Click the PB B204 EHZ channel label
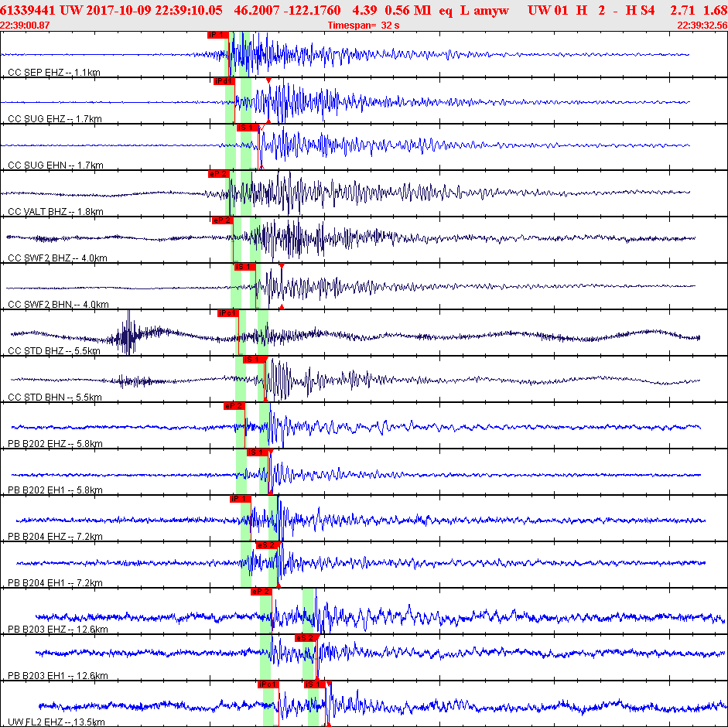Screen dimensions: 728x727 click(x=55, y=537)
